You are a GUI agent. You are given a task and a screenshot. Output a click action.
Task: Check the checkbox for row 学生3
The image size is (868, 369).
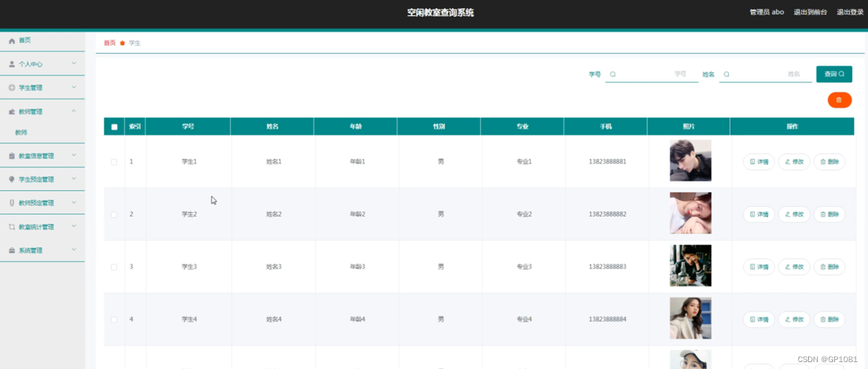point(114,267)
